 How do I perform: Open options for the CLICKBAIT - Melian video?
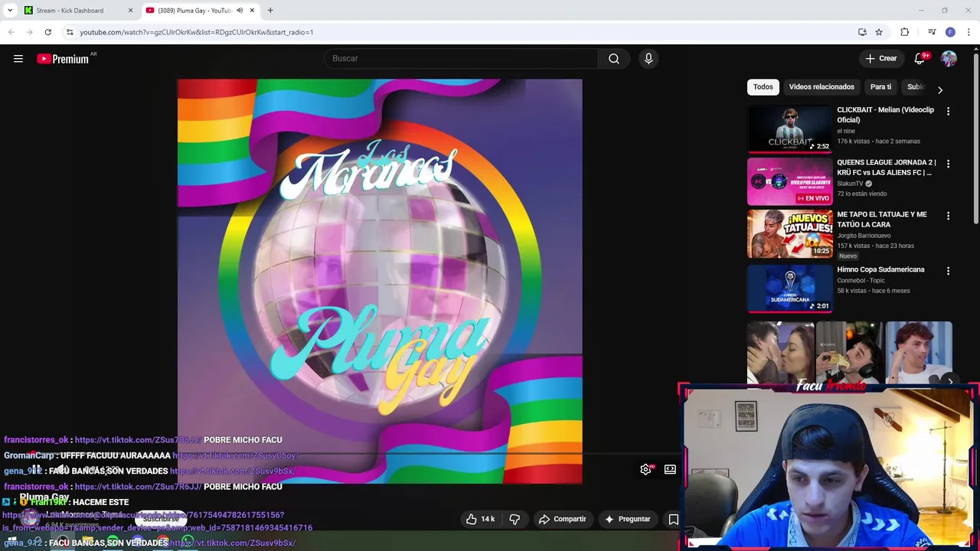click(x=948, y=112)
